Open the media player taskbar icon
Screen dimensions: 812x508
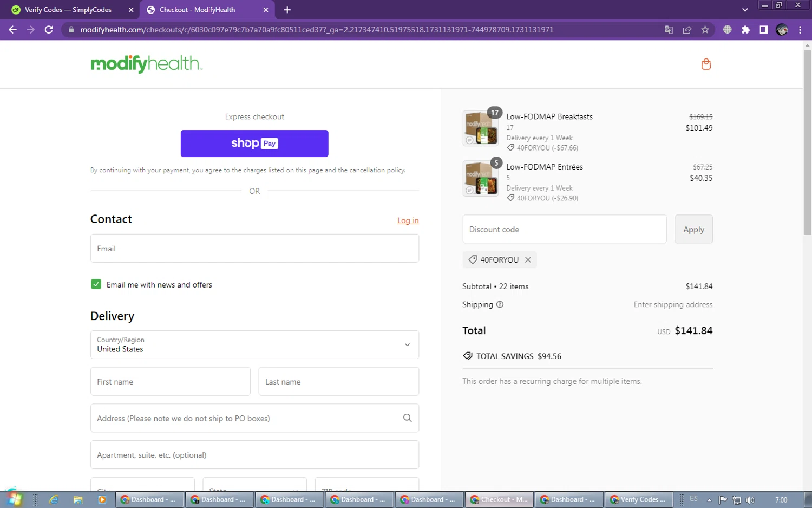[102, 500]
